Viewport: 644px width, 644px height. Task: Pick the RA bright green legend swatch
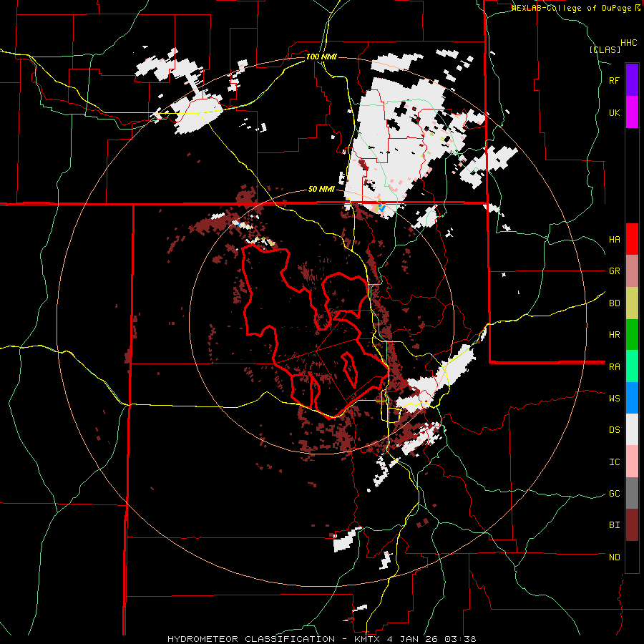click(632, 366)
